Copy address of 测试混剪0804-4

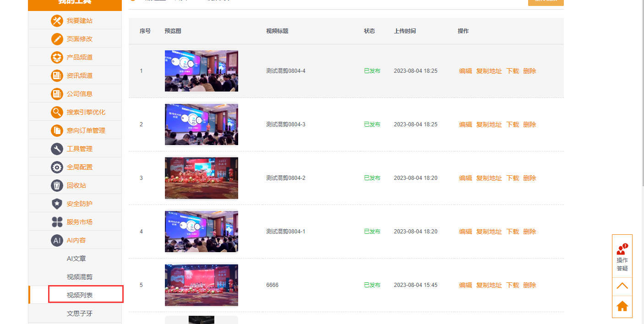point(489,71)
